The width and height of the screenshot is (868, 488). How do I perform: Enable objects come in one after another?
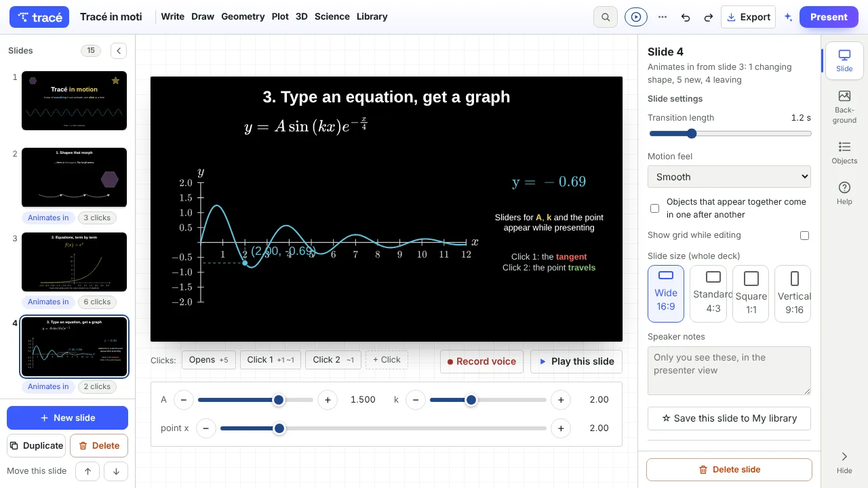(654, 208)
